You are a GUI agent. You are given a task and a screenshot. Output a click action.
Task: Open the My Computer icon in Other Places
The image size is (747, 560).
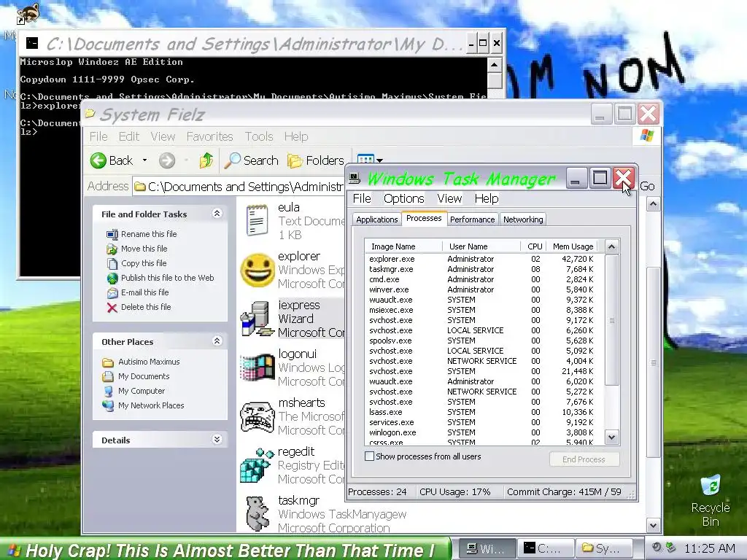tap(108, 392)
